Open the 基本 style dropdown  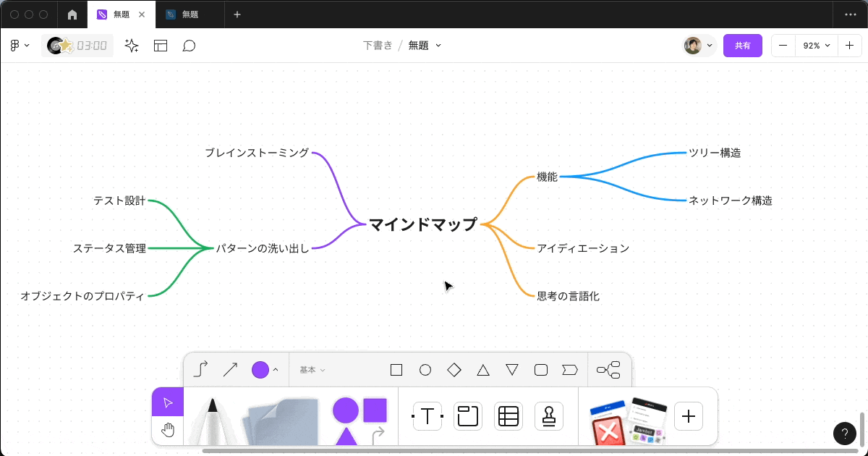click(311, 369)
